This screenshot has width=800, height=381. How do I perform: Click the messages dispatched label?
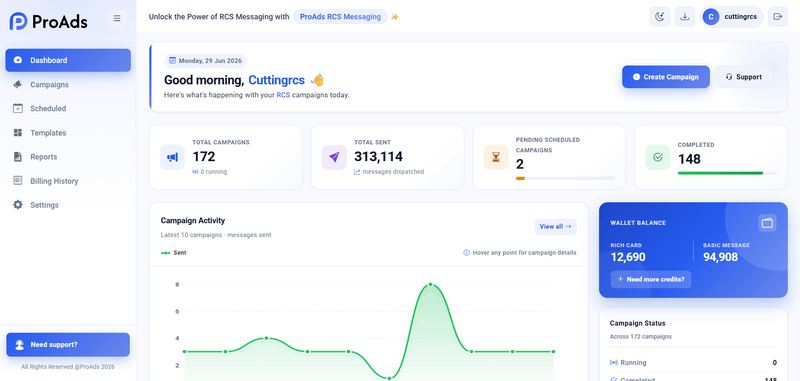389,172
